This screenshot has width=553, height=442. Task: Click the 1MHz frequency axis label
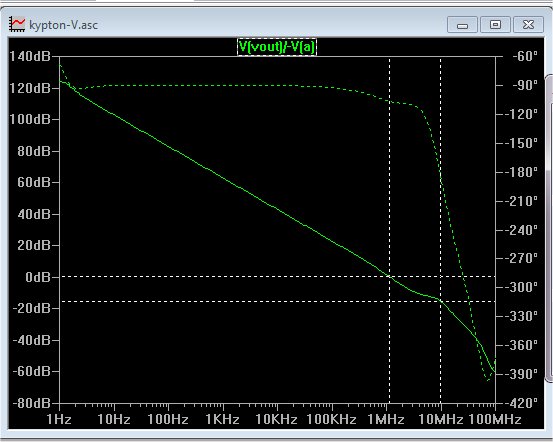[385, 419]
